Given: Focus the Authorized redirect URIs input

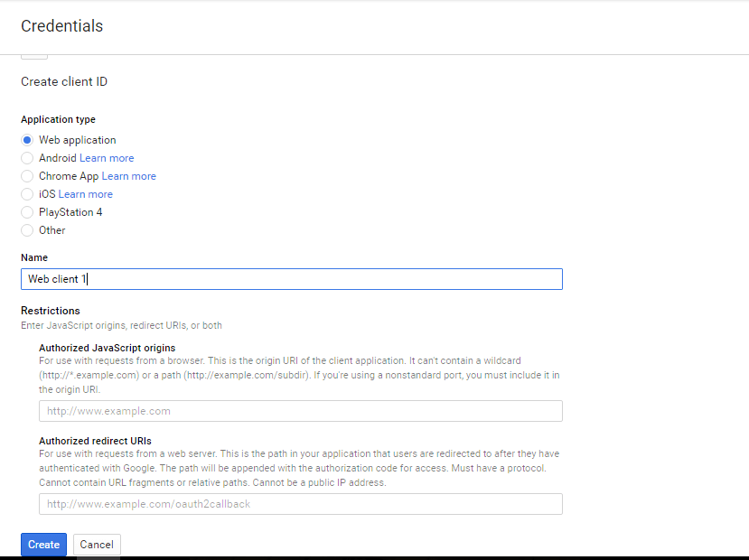Looking at the screenshot, I should pos(301,504).
